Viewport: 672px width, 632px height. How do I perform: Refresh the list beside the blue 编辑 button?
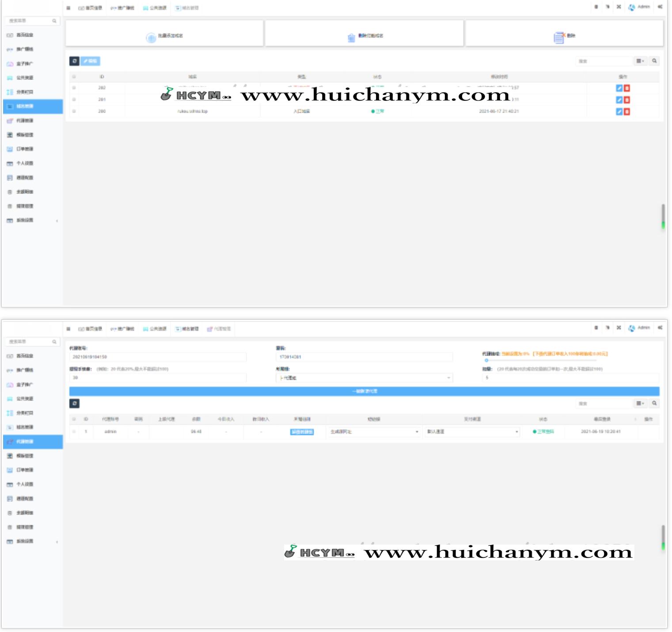click(74, 61)
